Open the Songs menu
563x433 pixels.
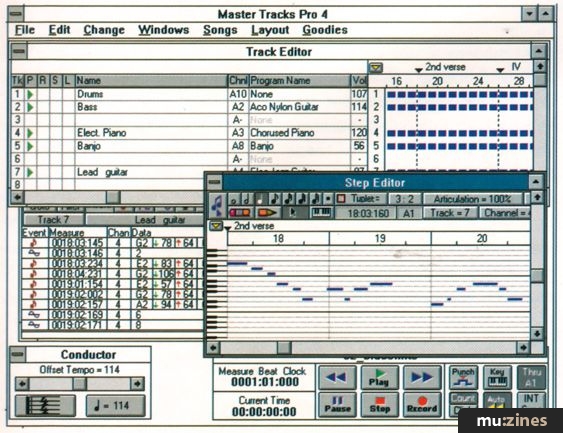pos(220,30)
